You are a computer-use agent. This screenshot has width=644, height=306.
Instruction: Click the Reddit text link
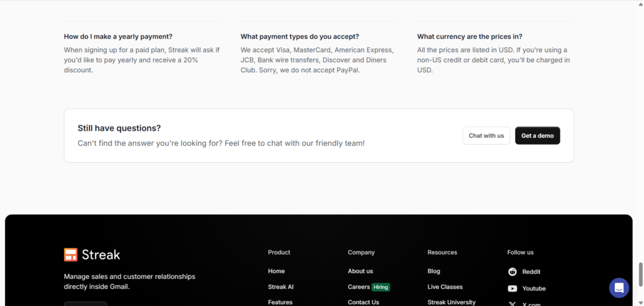tap(531, 271)
